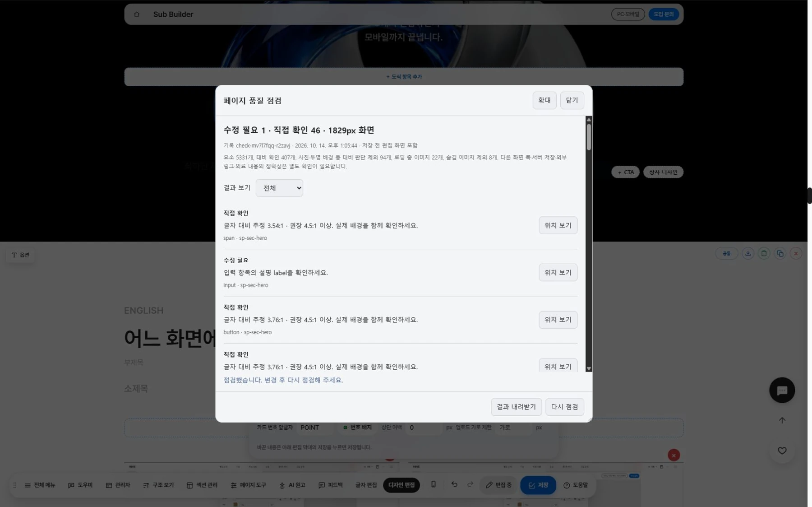This screenshot has height=507, width=812.
Task: Switch to 글자 편집 mode
Action: (x=366, y=485)
